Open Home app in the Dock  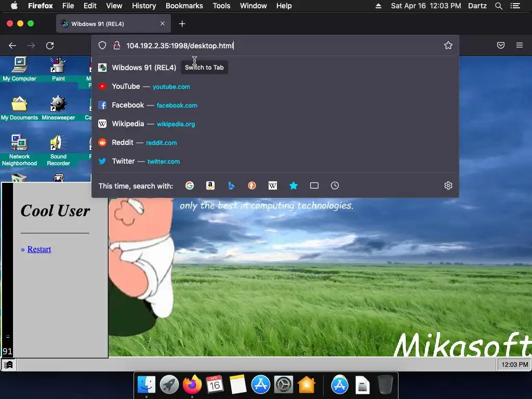click(x=307, y=385)
